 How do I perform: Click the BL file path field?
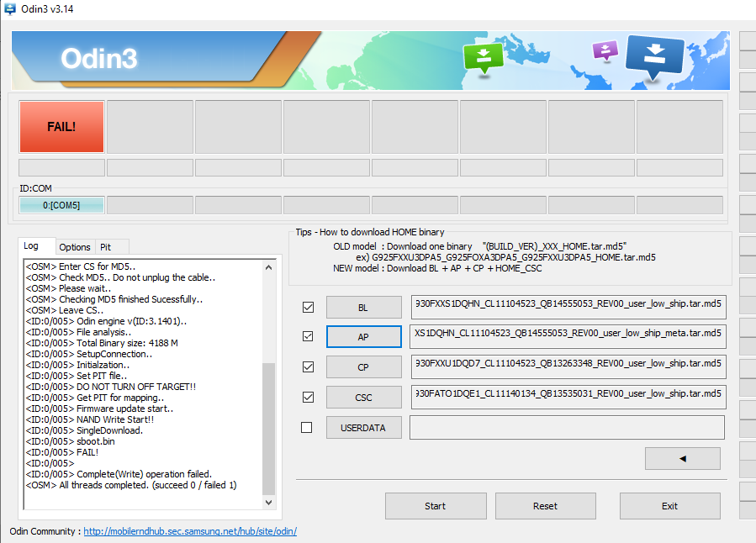point(568,307)
